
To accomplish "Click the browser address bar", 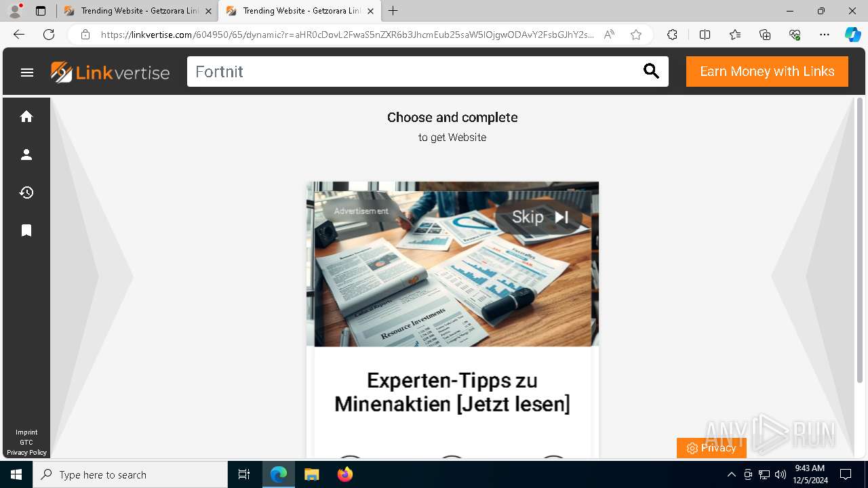I will 346,35.
